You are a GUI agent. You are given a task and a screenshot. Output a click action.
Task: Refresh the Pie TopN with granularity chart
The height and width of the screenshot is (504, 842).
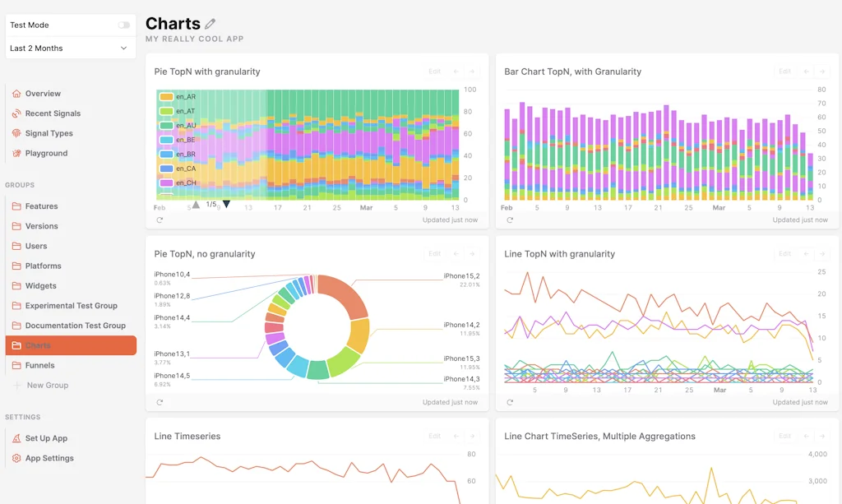tap(160, 220)
